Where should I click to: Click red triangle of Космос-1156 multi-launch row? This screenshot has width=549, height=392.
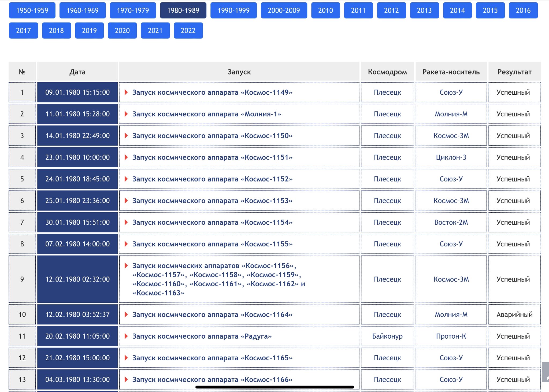pos(126,266)
